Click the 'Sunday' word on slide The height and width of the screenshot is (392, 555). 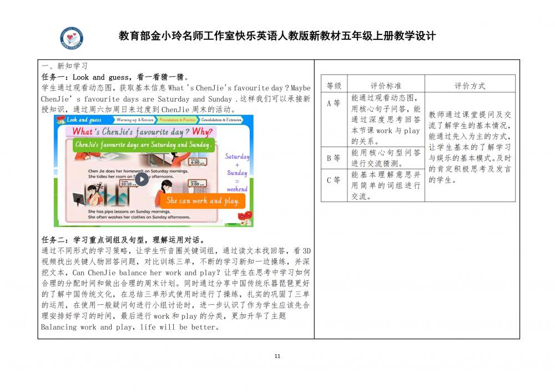pyautogui.click(x=237, y=173)
